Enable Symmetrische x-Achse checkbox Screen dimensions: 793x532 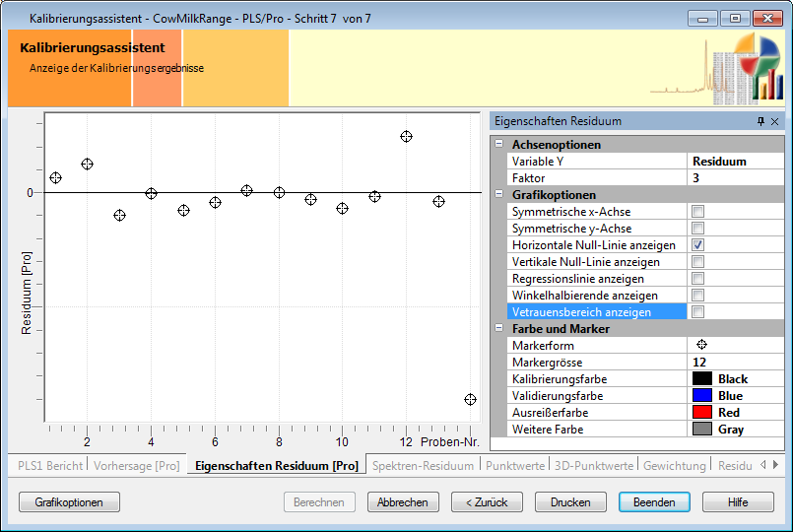(697, 212)
